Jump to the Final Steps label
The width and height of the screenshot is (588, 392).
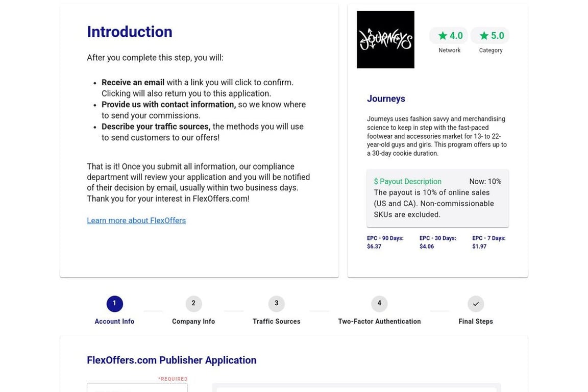point(476,322)
